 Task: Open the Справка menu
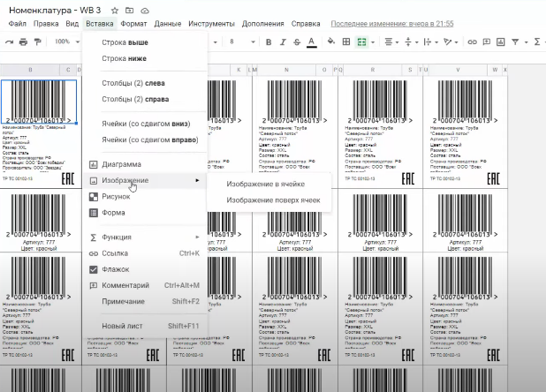306,24
